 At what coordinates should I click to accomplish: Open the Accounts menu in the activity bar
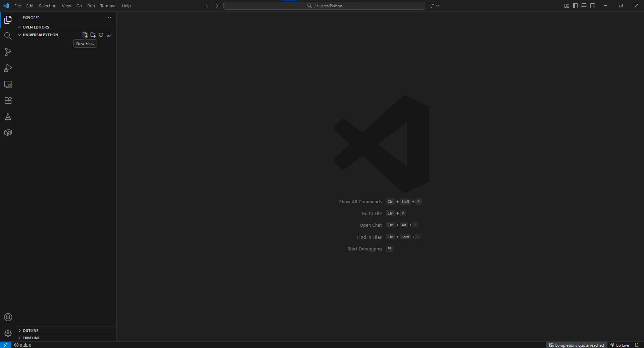pyautogui.click(x=8, y=317)
